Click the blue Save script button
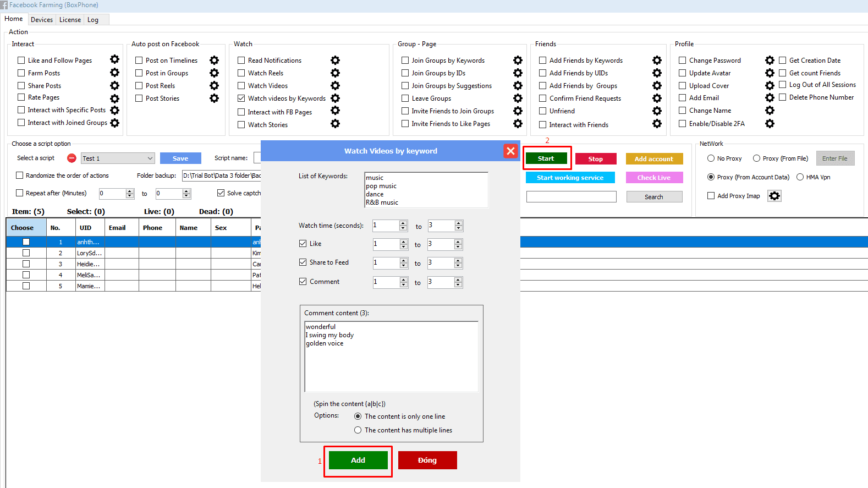 point(180,158)
